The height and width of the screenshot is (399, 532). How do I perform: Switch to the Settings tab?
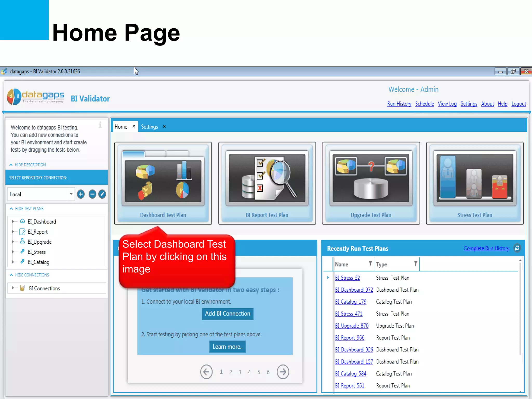[149, 127]
